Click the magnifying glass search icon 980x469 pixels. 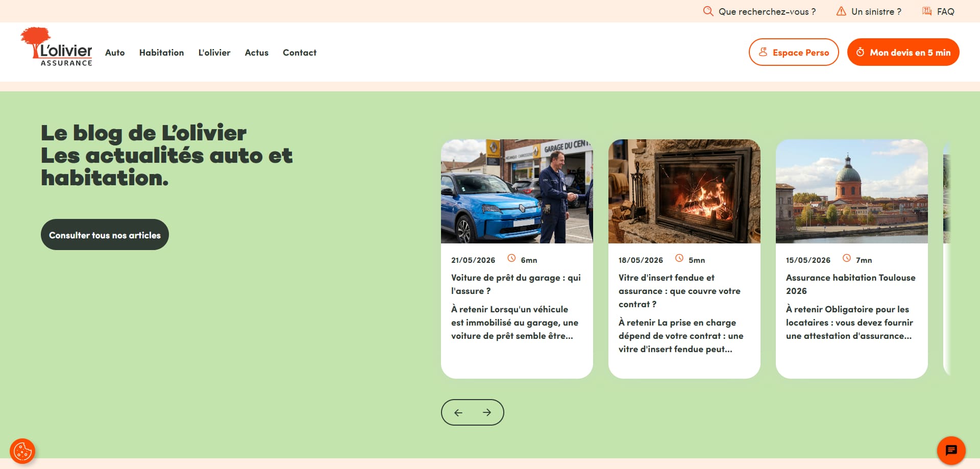click(x=708, y=11)
